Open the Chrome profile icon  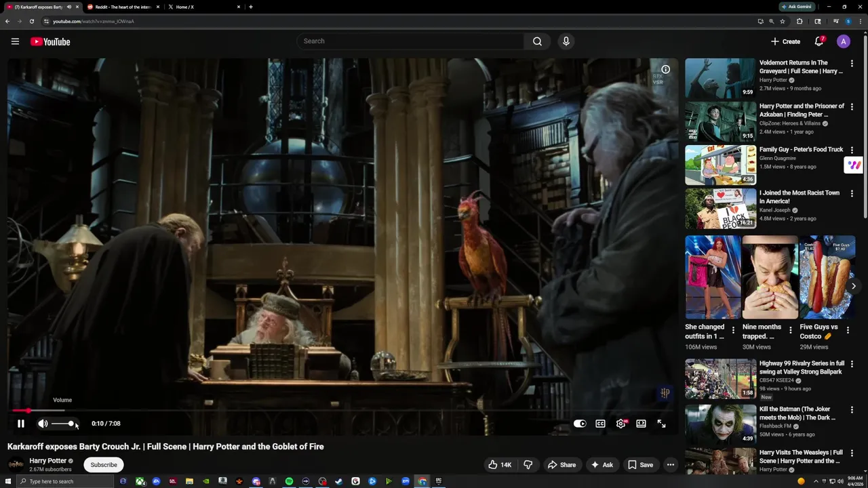[x=848, y=21]
